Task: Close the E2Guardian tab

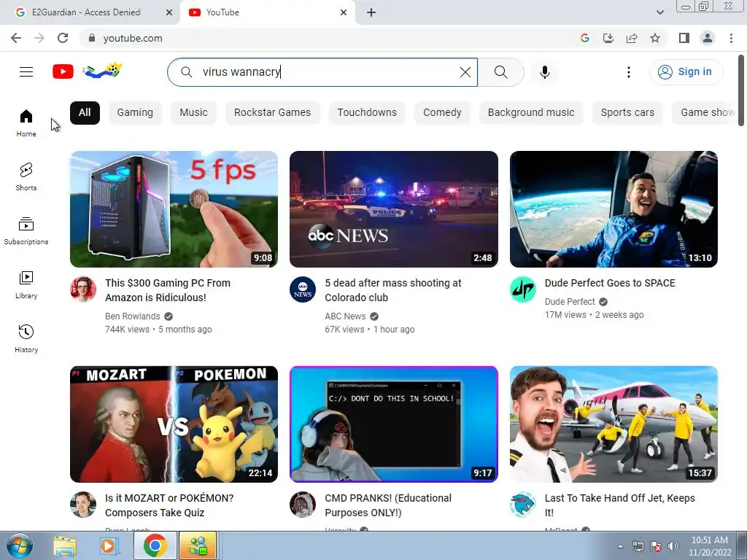Action: [x=169, y=12]
